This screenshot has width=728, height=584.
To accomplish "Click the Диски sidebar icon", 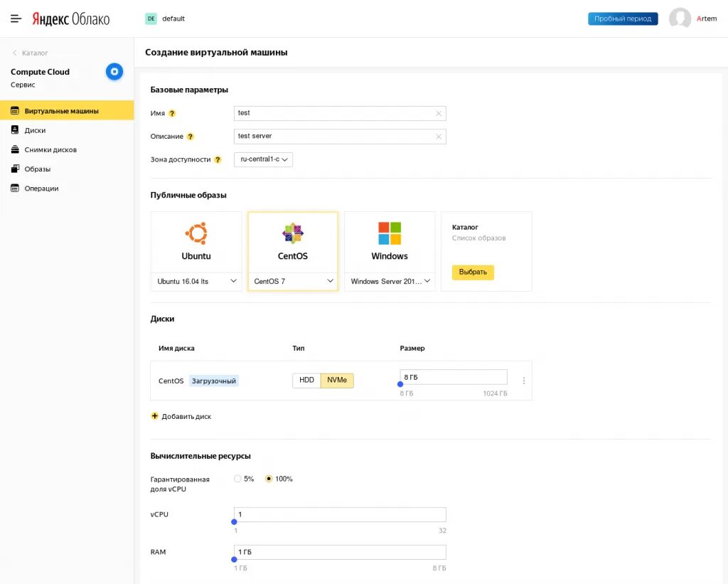I will coord(15,130).
